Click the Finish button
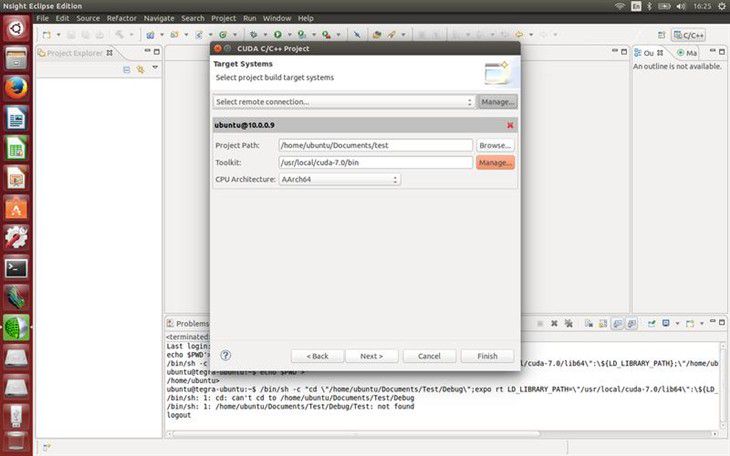The image size is (730, 456). tap(487, 356)
